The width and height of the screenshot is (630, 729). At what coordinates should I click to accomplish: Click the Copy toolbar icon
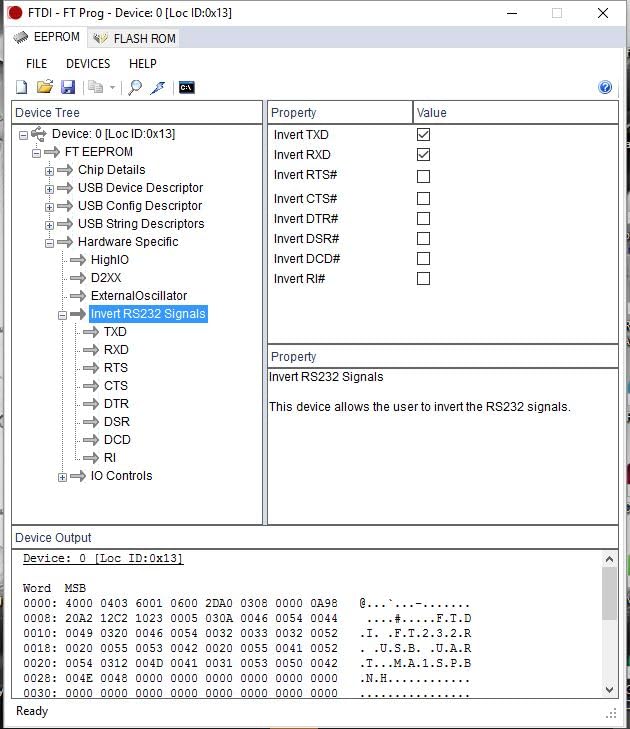point(96,87)
